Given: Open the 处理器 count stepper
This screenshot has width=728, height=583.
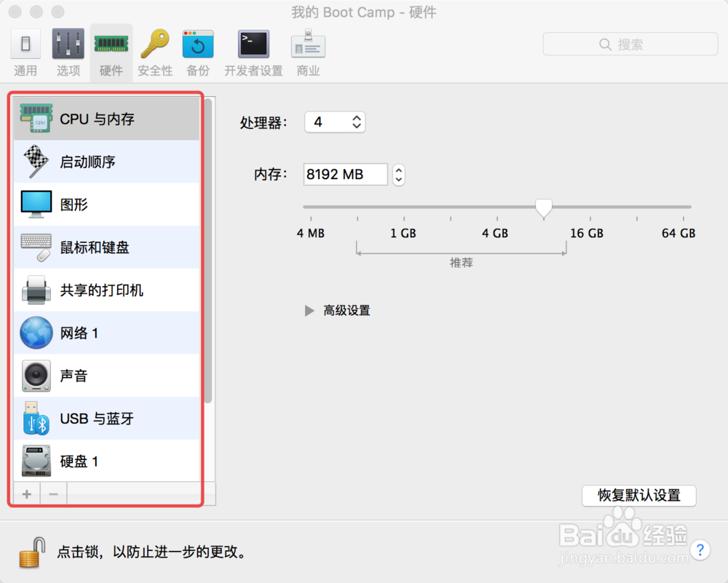Looking at the screenshot, I should point(356,122).
